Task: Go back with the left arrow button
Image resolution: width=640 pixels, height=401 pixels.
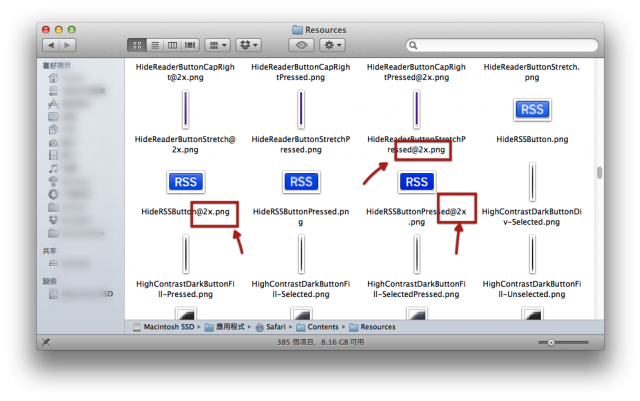Action: [x=51, y=45]
